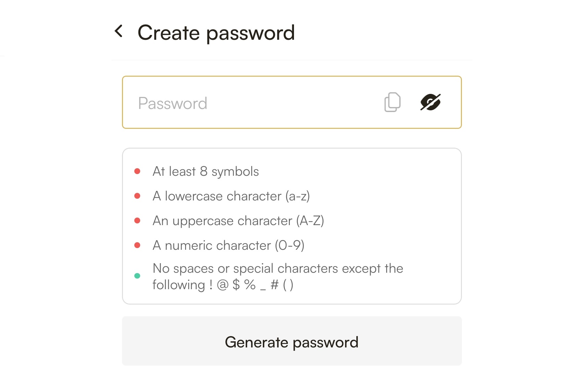Focus the Password input field
Viewport: 588px width, 381px height.
[x=292, y=102]
